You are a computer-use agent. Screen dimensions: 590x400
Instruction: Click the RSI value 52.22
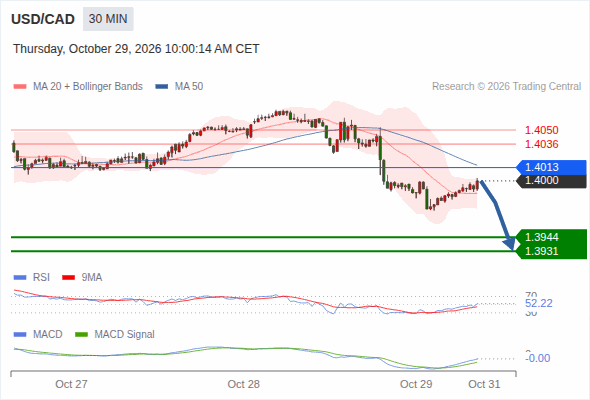pos(539,303)
